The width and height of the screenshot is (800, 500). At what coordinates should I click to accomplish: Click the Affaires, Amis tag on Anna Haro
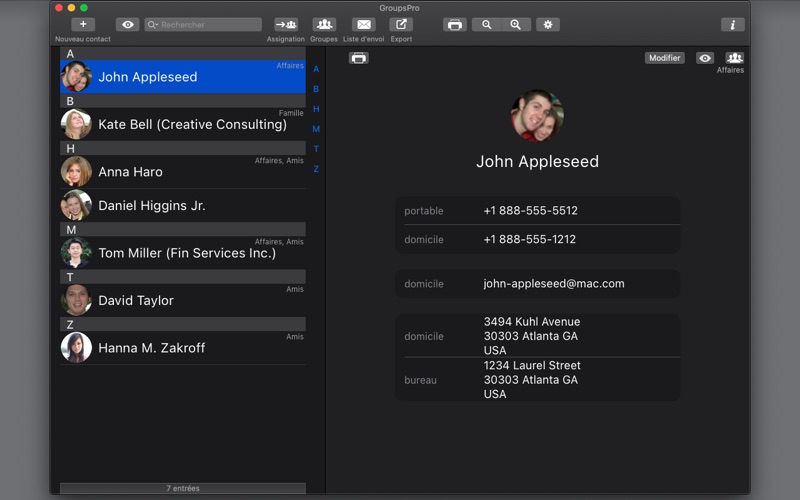[x=279, y=160]
